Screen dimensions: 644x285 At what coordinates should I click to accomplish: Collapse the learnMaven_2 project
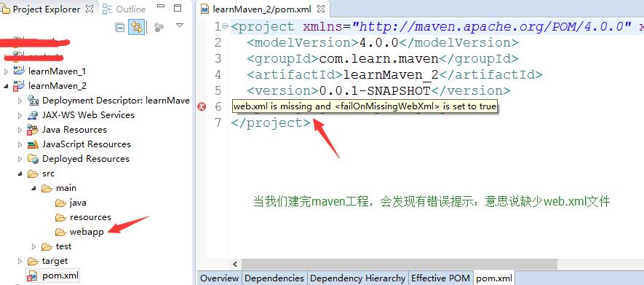(6, 86)
